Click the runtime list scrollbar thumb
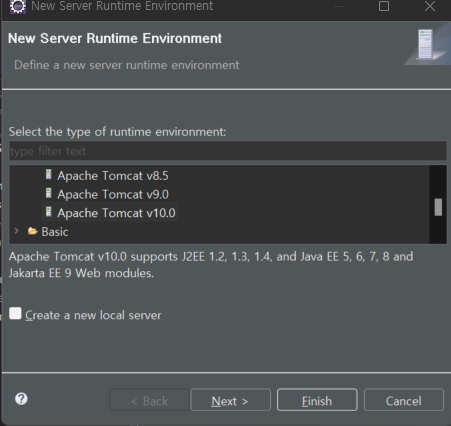The height and width of the screenshot is (426, 451). (438, 207)
